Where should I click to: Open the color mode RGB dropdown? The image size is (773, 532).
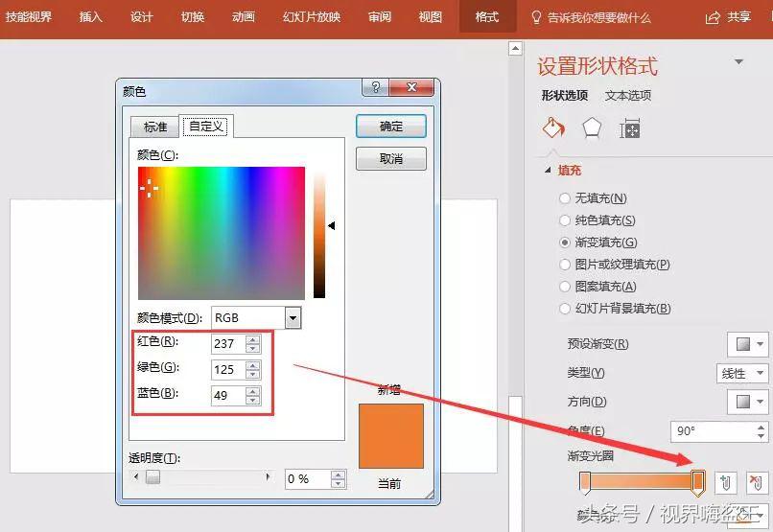(293, 318)
